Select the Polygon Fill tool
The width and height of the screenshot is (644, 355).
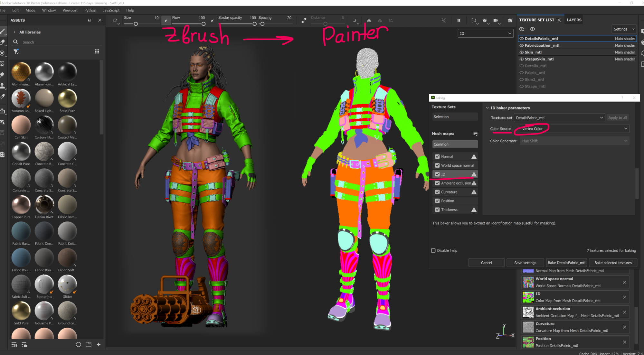[4, 63]
